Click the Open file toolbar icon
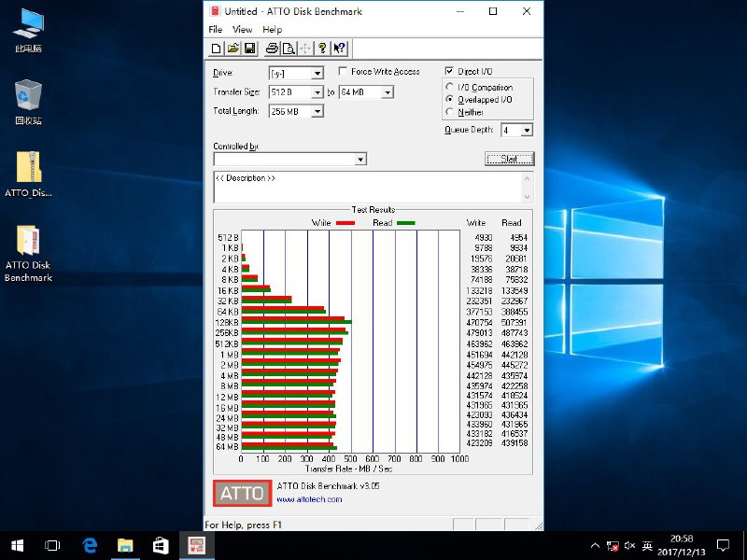This screenshot has width=747, height=560. click(x=233, y=49)
